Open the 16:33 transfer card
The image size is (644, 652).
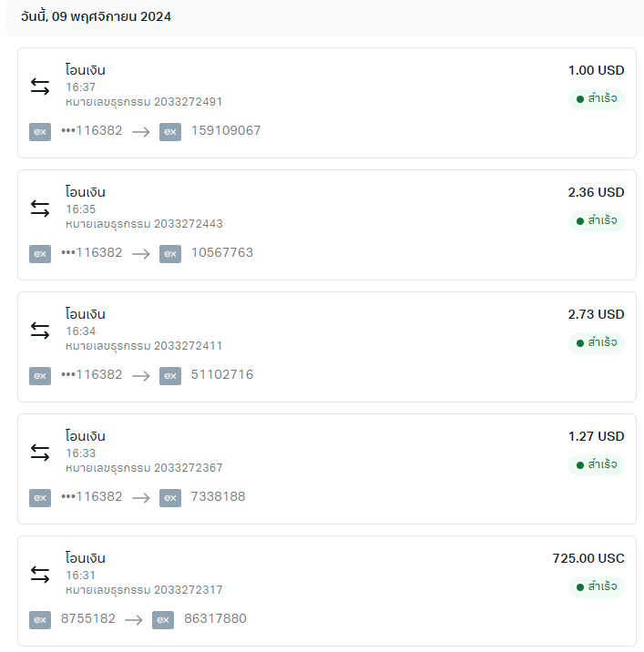pos(327,469)
